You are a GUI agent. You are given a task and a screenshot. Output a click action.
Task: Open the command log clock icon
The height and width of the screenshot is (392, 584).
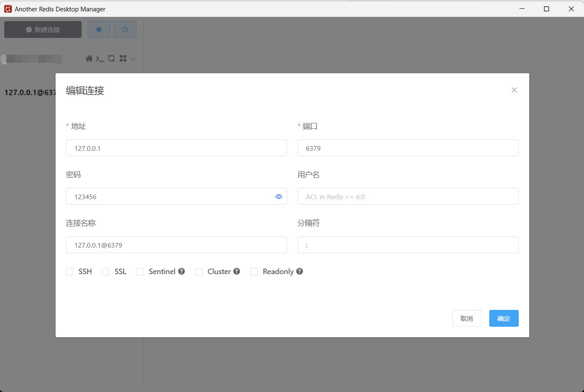[x=125, y=29]
